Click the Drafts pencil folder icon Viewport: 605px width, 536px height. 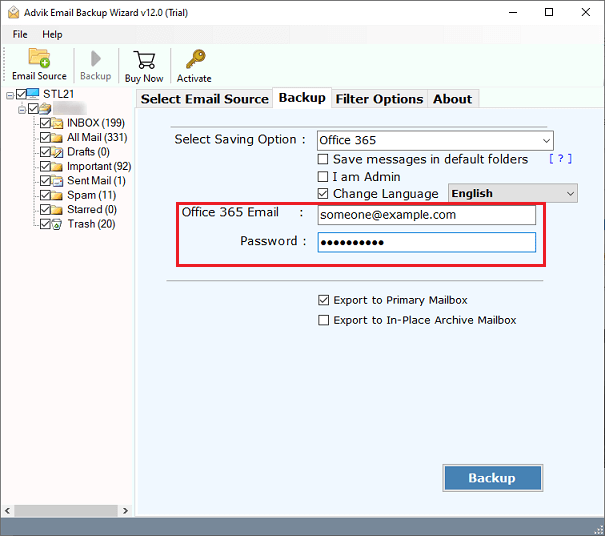[57, 152]
